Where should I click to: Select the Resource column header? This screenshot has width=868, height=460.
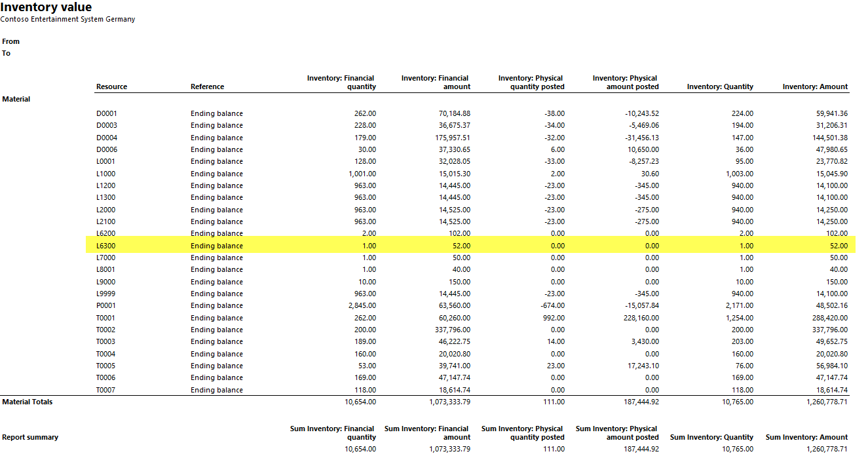[x=111, y=86]
